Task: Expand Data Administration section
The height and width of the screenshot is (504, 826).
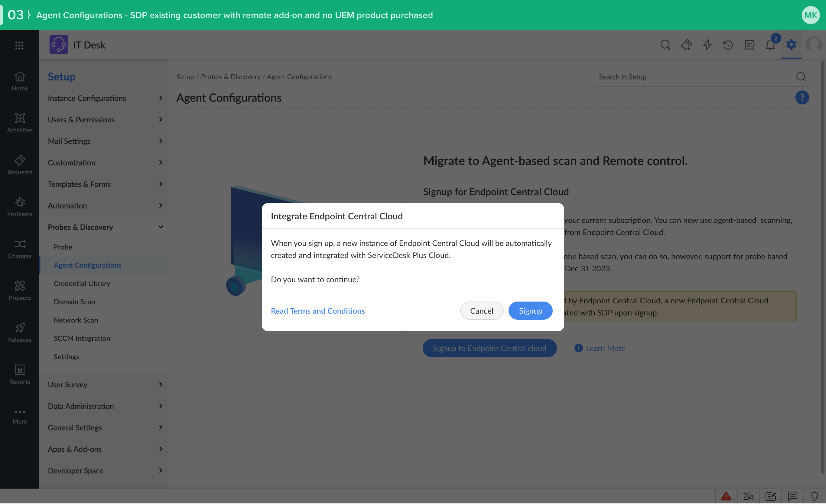Action: pos(104,406)
